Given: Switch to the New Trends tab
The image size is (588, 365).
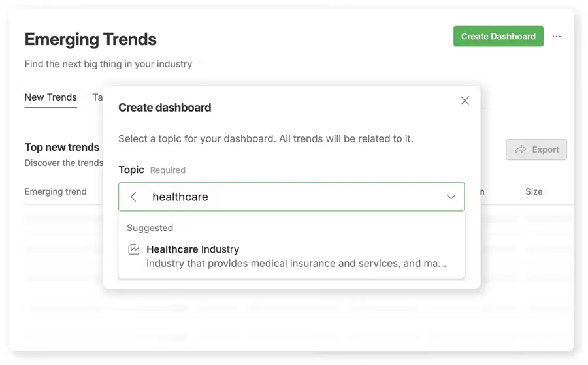Looking at the screenshot, I should (50, 97).
